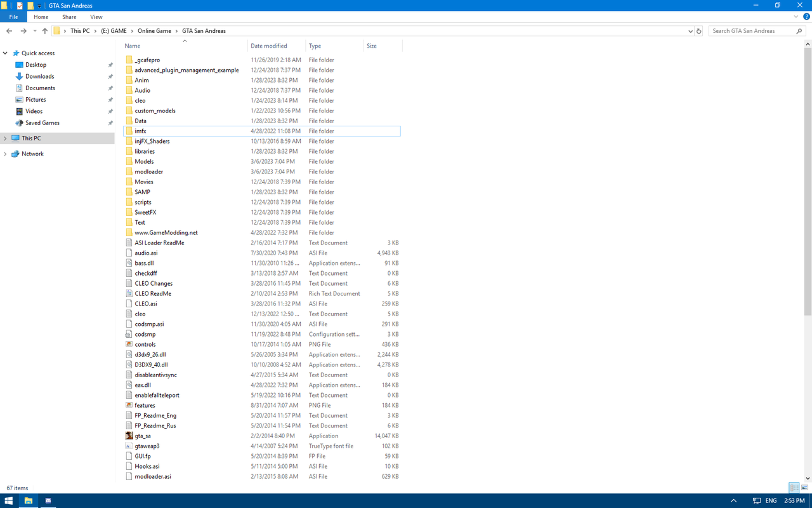
Task: Select the modloader folder icon
Action: [129, 171]
